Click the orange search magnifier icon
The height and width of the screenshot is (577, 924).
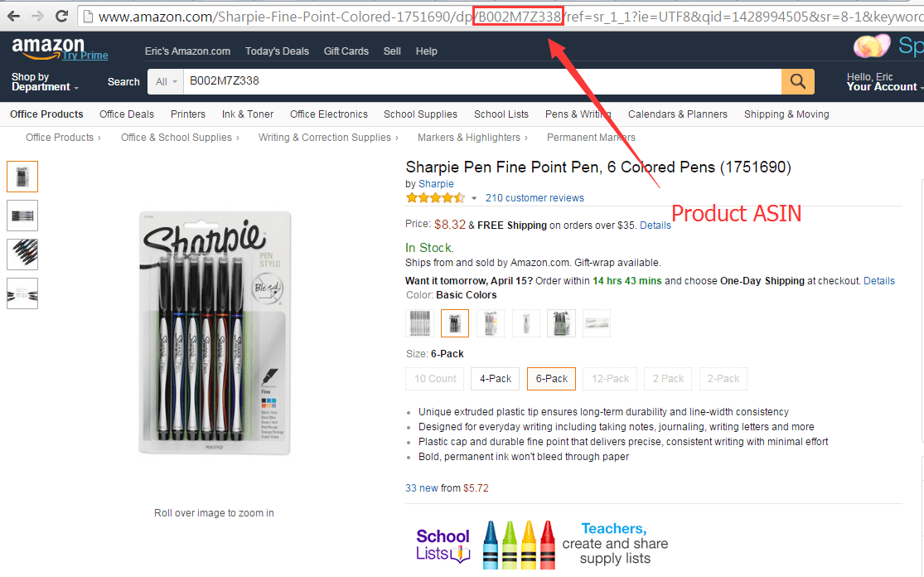point(797,82)
